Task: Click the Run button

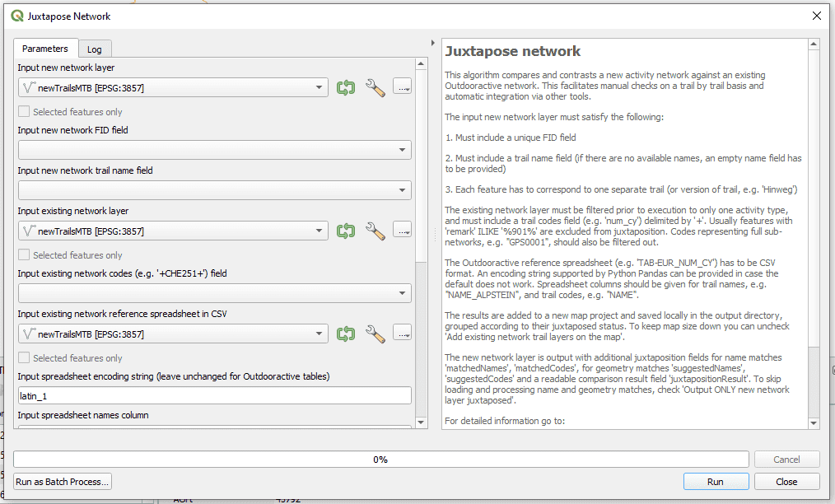Action: [x=716, y=482]
